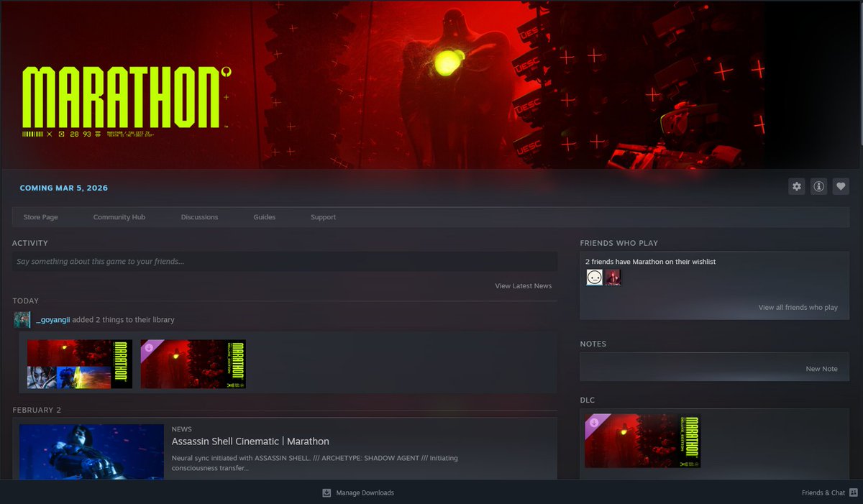Image resolution: width=863 pixels, height=504 pixels.
Task: Open Assassin Shell Cinematic news headline
Action: (250, 441)
